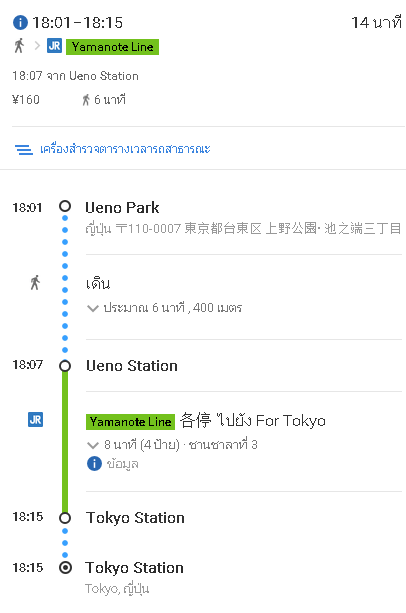Select the Ueno Station stop name
Viewport: 406px width, 613px height.
132,366
